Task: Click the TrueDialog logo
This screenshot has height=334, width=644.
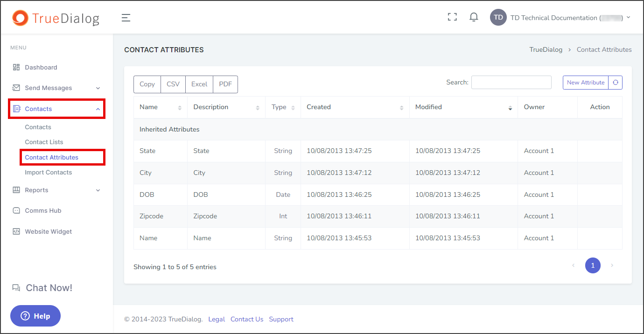Action: (x=56, y=18)
